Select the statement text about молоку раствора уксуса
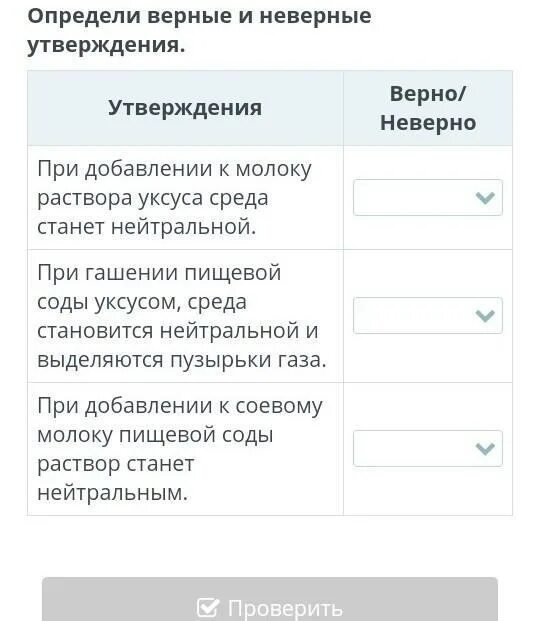 click(x=174, y=198)
